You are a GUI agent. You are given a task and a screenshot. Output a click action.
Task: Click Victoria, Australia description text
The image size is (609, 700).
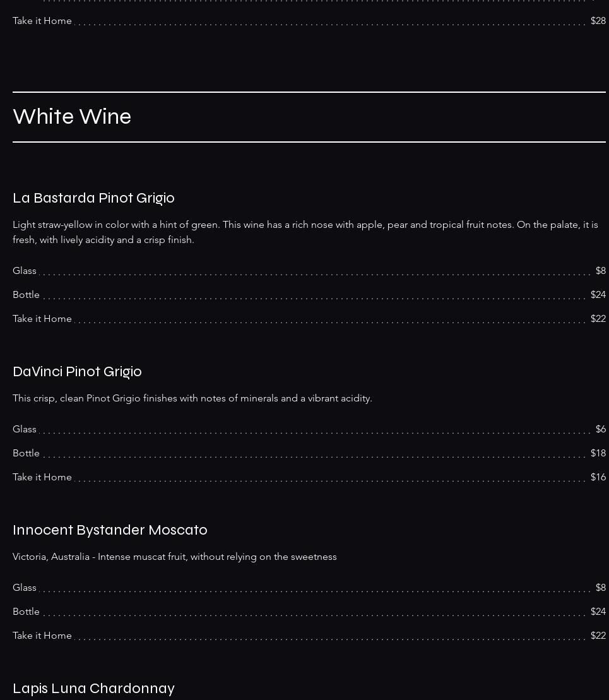pos(175,557)
